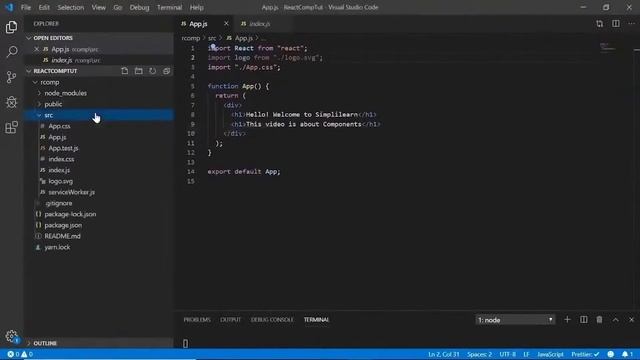The width and height of the screenshot is (640, 360).
Task: Change language mode JavaScript
Action: (x=550, y=354)
